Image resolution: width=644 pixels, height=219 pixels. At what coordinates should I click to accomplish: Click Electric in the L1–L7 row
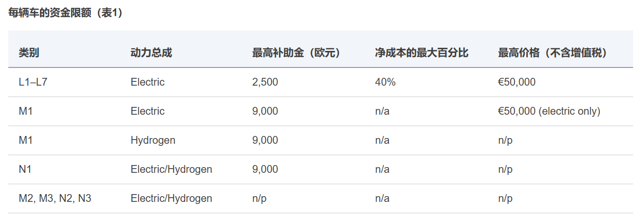tap(148, 82)
